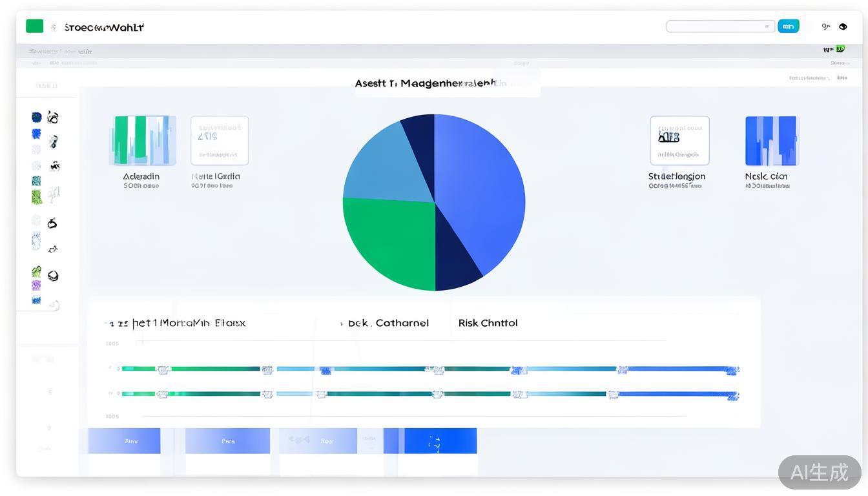This screenshot has height=496, width=868.
Task: Select the Strategy card with white border
Action: click(x=679, y=141)
